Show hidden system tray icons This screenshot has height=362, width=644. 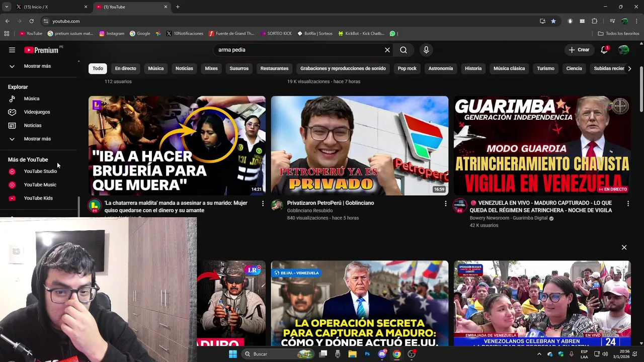(539, 354)
